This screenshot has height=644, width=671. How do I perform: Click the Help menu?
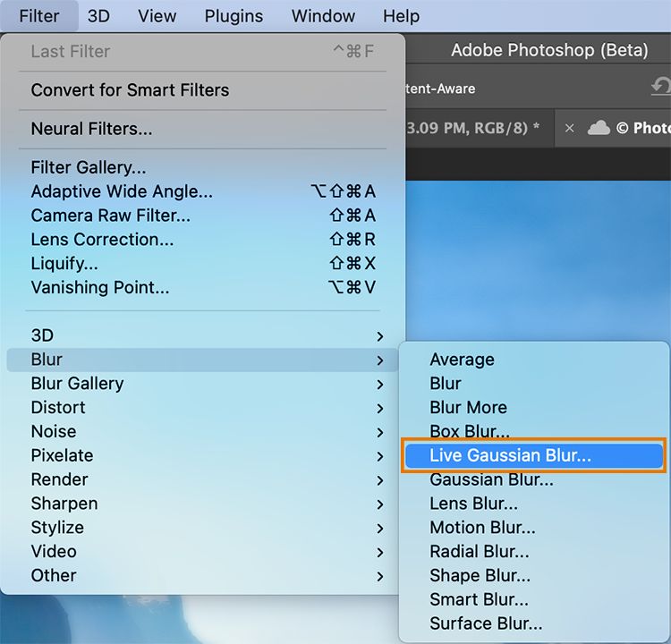401,16
